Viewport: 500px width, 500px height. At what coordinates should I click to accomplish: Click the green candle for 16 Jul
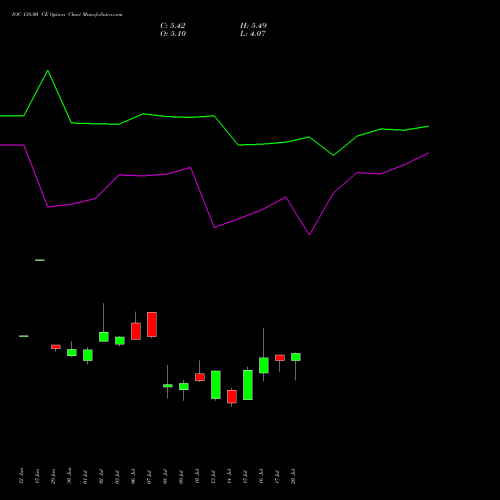click(264, 365)
